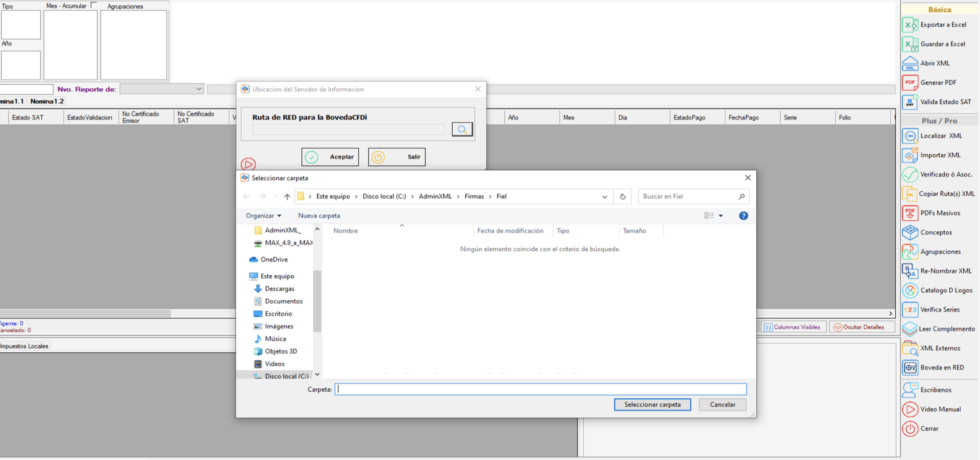Click the red play video icon in dialog
Image resolution: width=980 pixels, height=460 pixels.
pos(248,165)
